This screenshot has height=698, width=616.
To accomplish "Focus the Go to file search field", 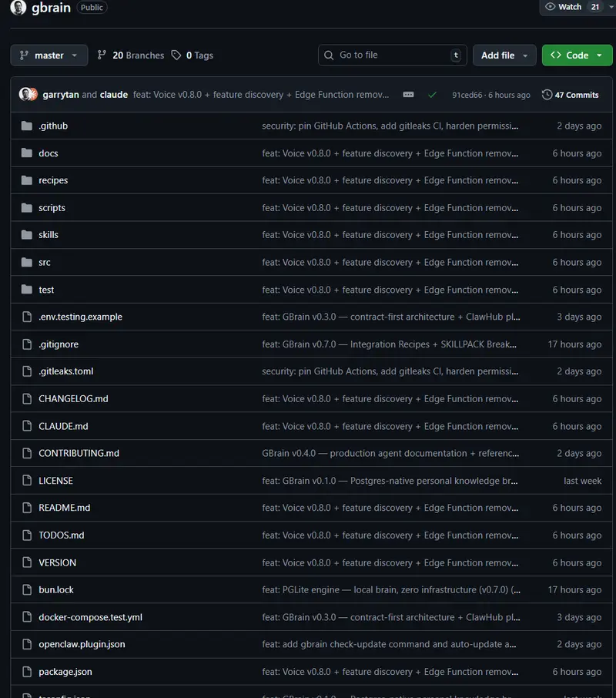I will click(392, 55).
